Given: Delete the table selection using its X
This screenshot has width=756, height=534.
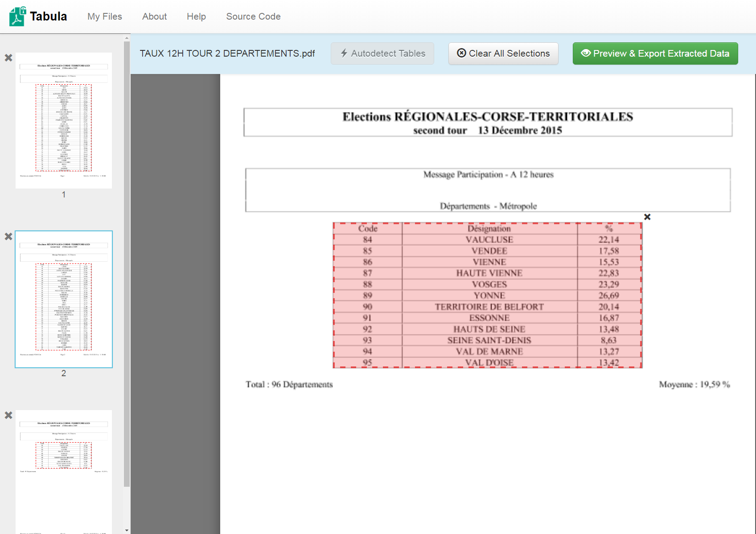Looking at the screenshot, I should tap(647, 217).
